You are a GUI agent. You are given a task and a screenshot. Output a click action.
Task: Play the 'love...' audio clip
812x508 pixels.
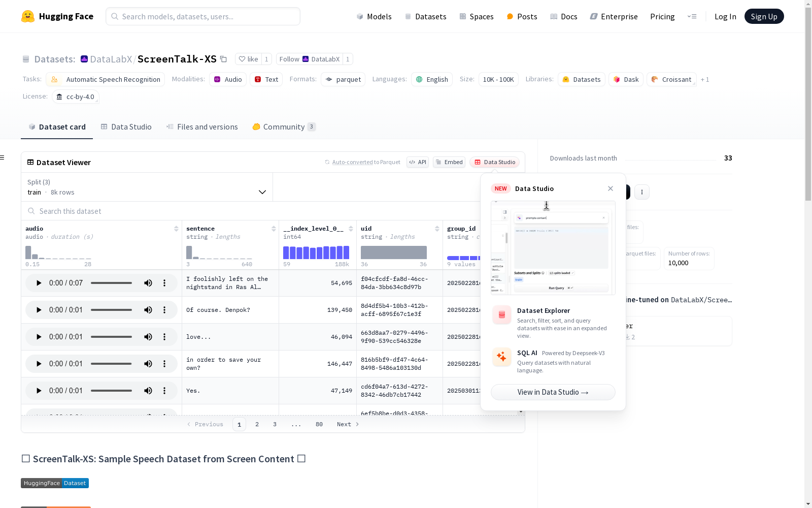click(39, 337)
